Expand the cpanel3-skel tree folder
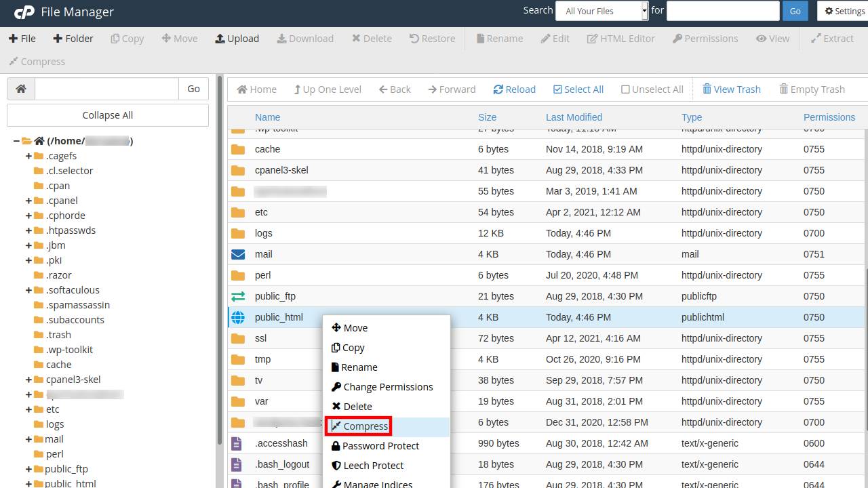This screenshot has height=488, width=868. click(28, 380)
